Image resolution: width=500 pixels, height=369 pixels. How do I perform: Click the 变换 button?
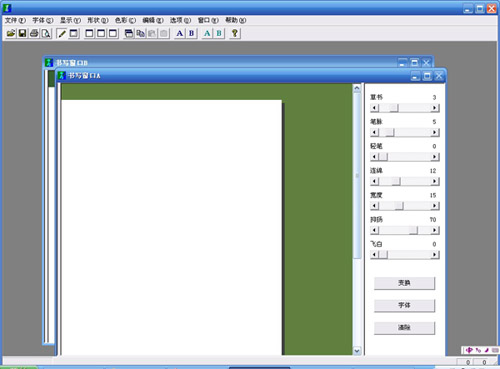point(404,283)
